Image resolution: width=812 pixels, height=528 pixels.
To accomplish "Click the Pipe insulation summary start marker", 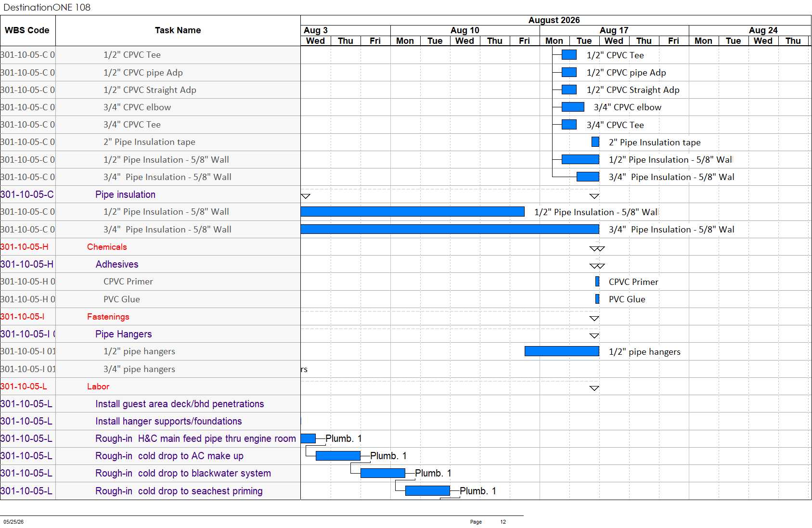I will [306, 196].
